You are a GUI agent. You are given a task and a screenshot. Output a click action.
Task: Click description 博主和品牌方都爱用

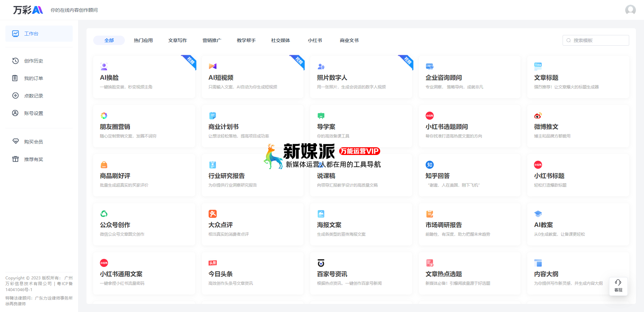click(552, 136)
